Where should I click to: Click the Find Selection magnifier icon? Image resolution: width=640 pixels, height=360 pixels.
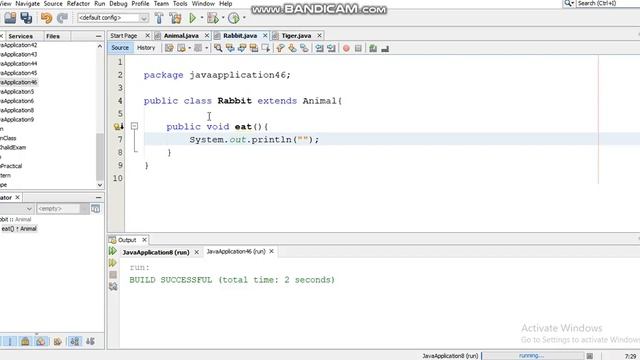pyautogui.click(x=218, y=48)
